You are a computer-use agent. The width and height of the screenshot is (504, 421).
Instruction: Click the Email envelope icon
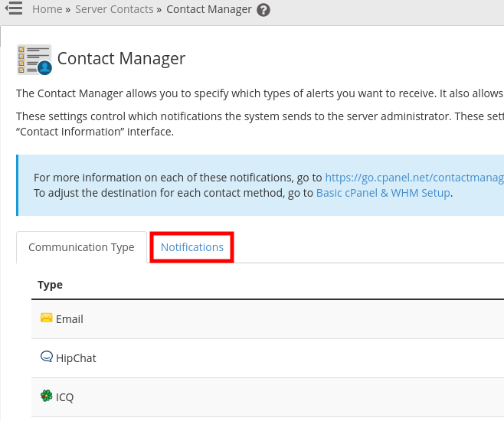(46, 318)
